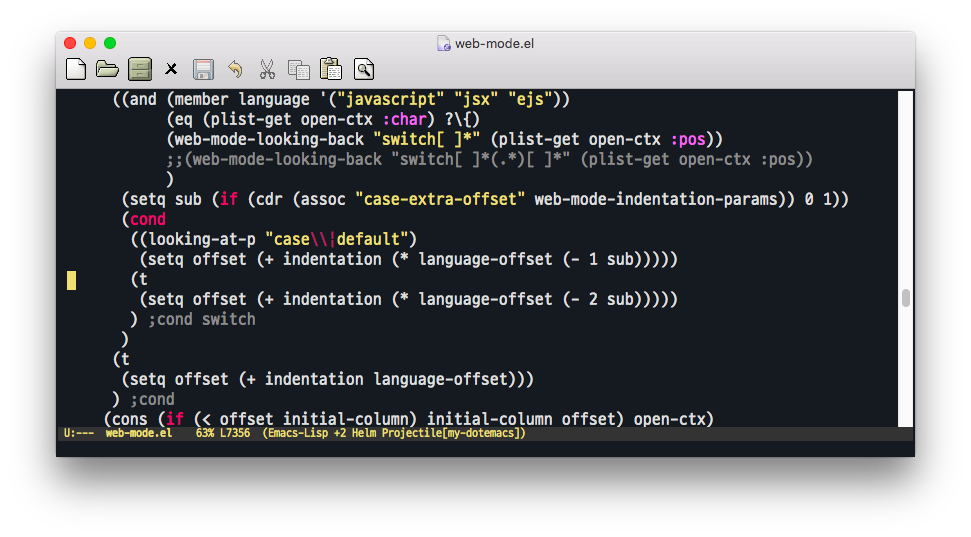971x537 pixels.
Task: Click the macOS yellow minimize button
Action: (x=90, y=43)
